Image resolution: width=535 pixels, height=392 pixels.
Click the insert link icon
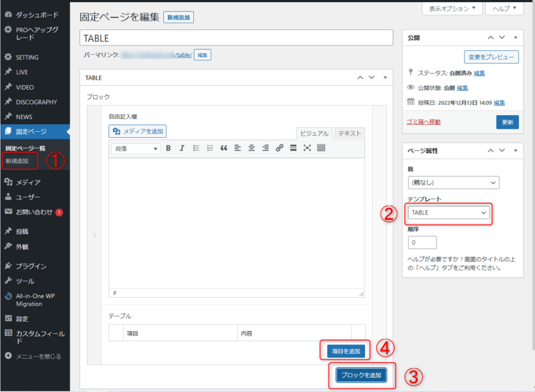click(x=280, y=148)
